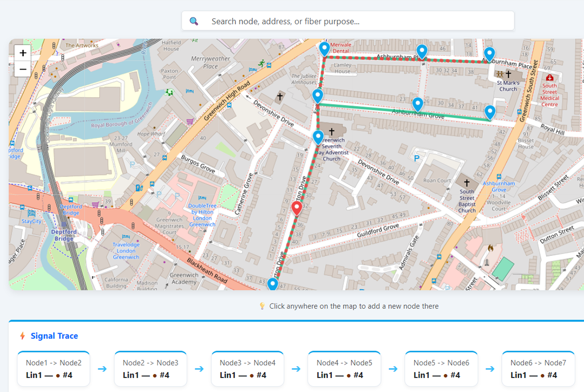Focus the node search field
584x392 pixels.
348,21
